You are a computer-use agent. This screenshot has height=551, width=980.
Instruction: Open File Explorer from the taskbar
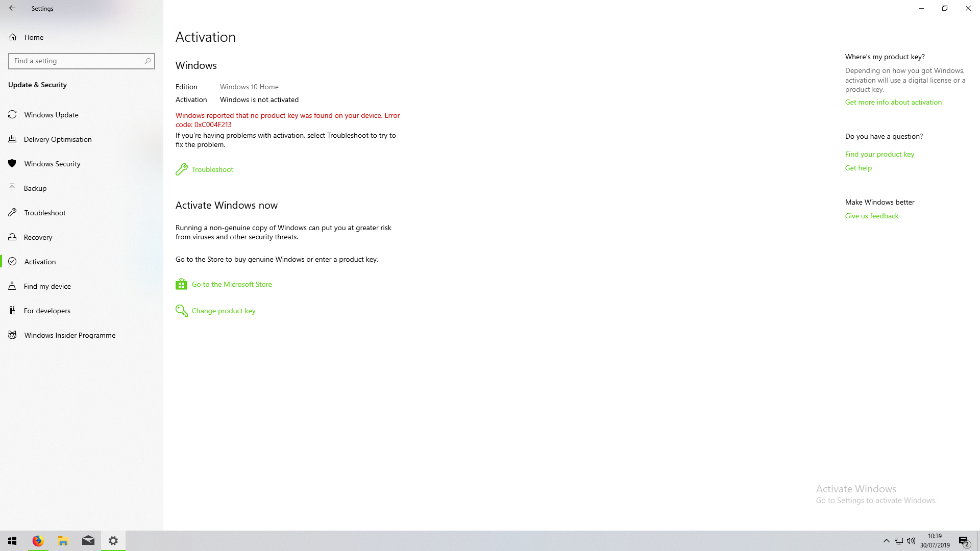(63, 541)
